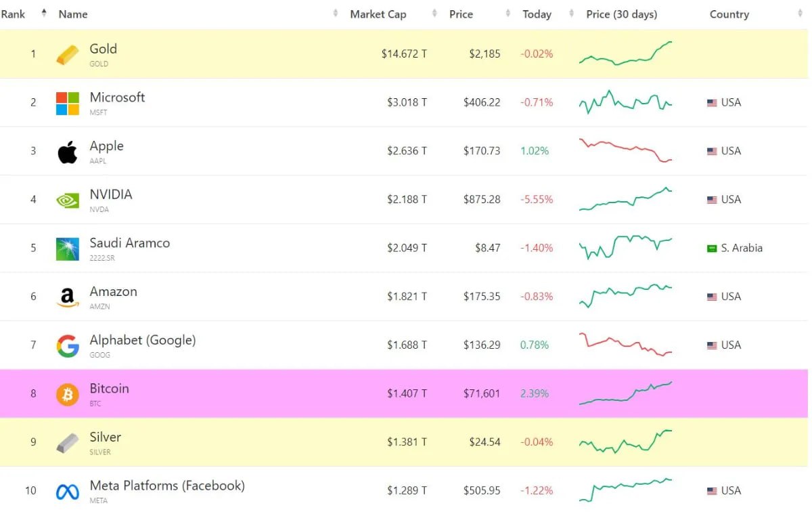The width and height of the screenshot is (812, 514).
Task: Click the Google G logo
Action: point(67,346)
